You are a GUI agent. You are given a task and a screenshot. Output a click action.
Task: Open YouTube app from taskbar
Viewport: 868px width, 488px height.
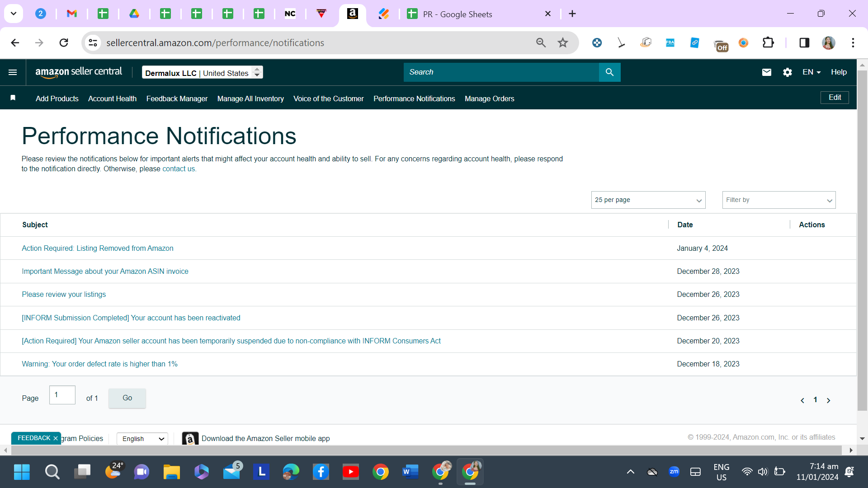(350, 472)
